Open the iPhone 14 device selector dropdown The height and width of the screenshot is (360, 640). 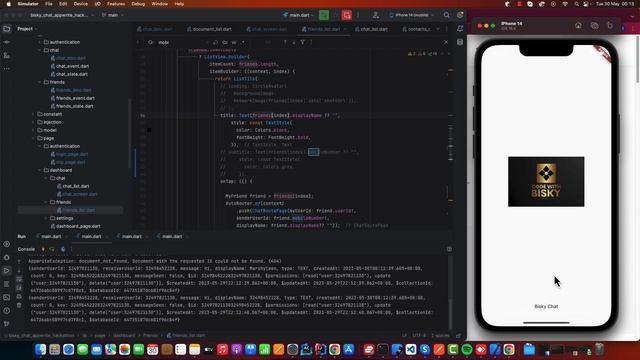411,15
